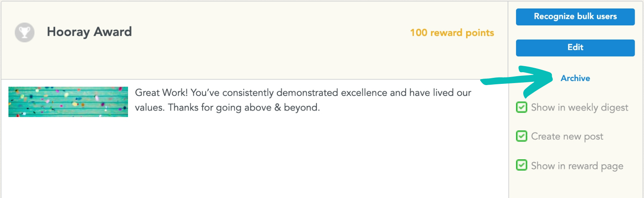644x198 pixels.
Task: Toggle Show in reward page checkbox
Action: 522,165
